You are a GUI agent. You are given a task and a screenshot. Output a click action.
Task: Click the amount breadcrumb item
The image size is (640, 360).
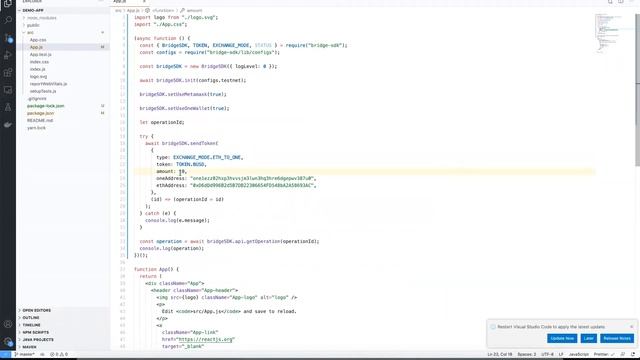click(x=191, y=10)
